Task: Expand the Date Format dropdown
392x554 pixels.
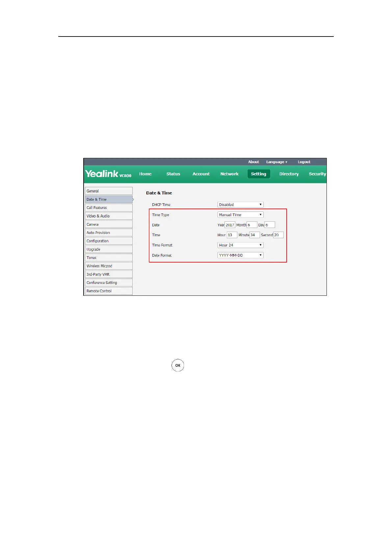Action: coord(241,255)
